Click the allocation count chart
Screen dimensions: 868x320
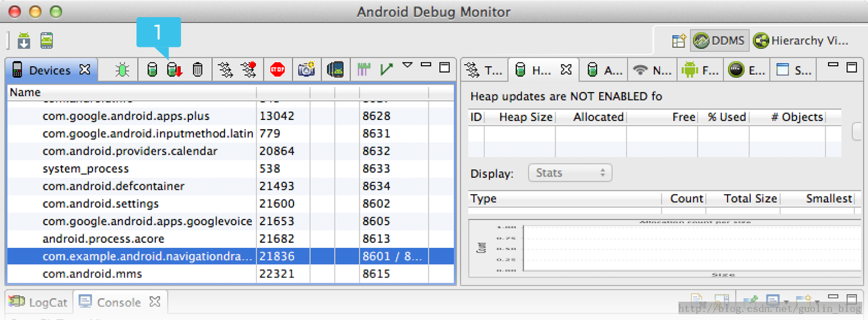tap(665, 248)
